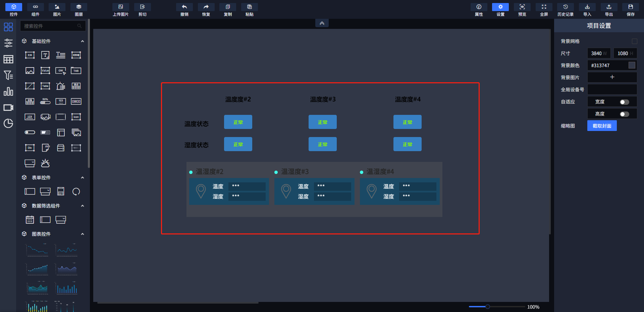This screenshot has height=312, width=644.
Task: Click the 保存 save icon
Action: (x=630, y=7)
